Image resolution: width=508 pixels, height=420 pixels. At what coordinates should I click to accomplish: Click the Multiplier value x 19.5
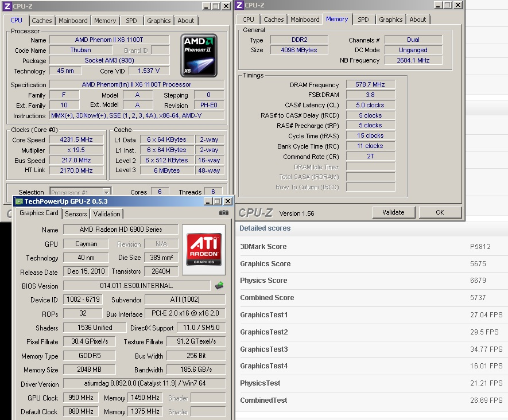(76, 150)
